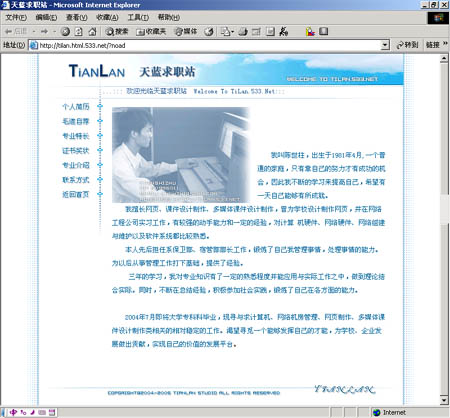Click the vertical scrollbar down arrow
This screenshot has width=450, height=418.
click(444, 400)
